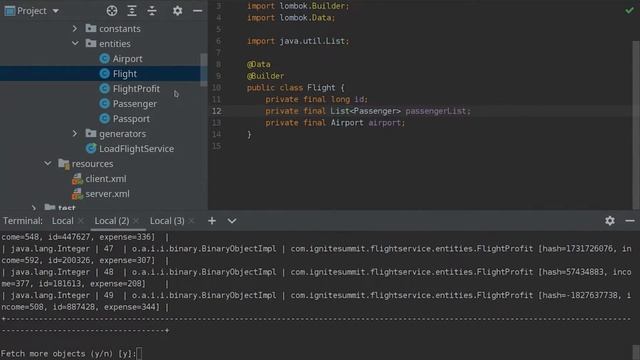Click the FlightProfit class icon

(x=104, y=89)
